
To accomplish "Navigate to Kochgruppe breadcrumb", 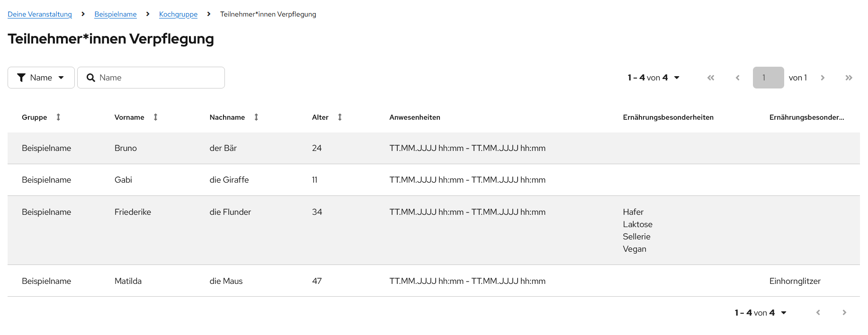I will [x=178, y=14].
